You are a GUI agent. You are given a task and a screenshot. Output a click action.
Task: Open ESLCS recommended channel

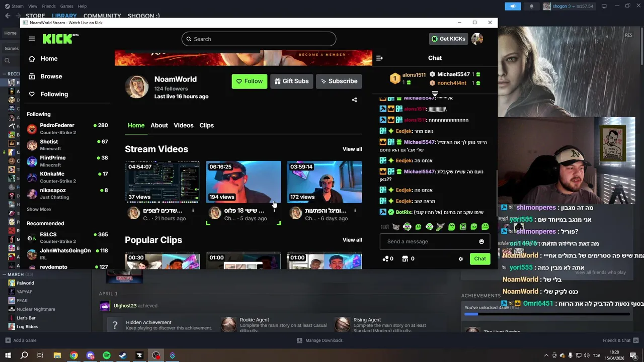pyautogui.click(x=67, y=238)
